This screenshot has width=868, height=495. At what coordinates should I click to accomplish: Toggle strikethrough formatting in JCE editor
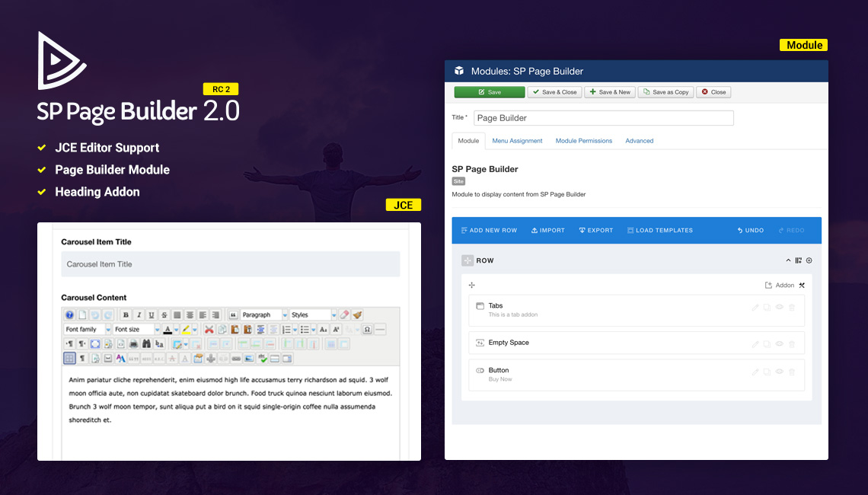pyautogui.click(x=164, y=315)
